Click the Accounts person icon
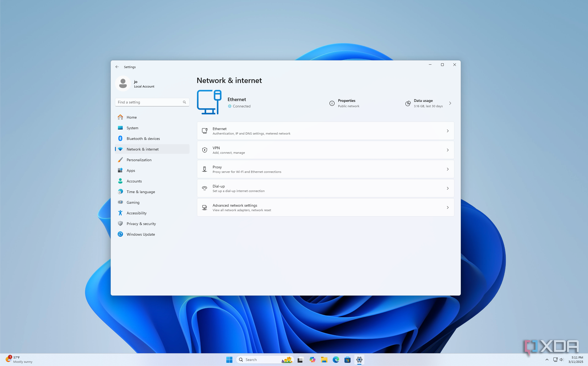This screenshot has width=588, height=366. pos(120,181)
